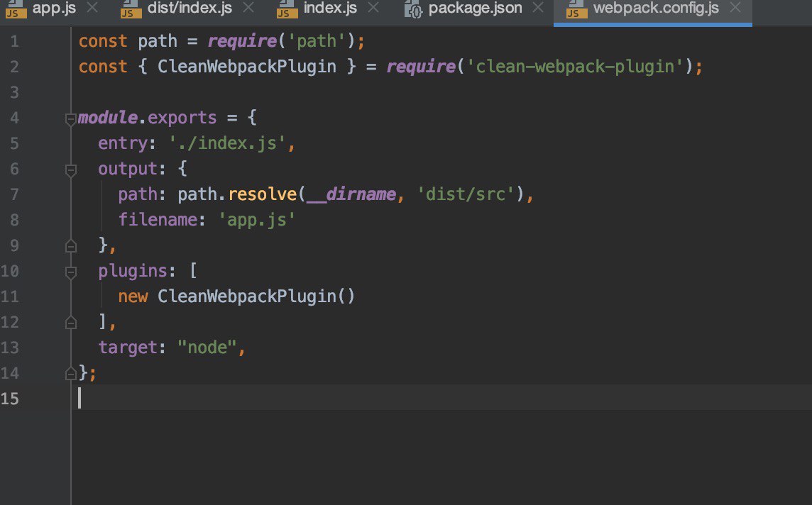
Task: Click the JSON file icon on package.json tab
Action: [x=413, y=9]
